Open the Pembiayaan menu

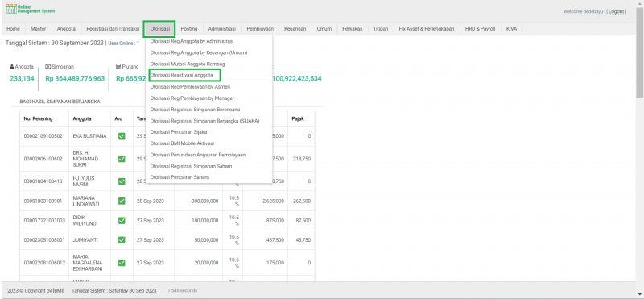(x=260, y=29)
